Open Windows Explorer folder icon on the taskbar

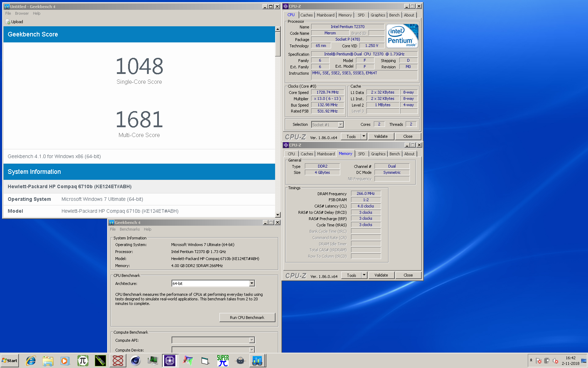click(x=48, y=360)
